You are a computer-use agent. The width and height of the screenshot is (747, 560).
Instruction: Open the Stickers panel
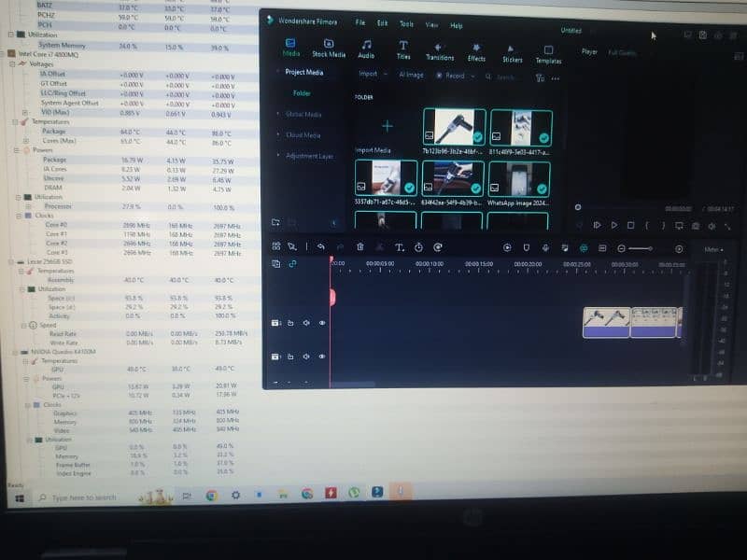point(513,52)
